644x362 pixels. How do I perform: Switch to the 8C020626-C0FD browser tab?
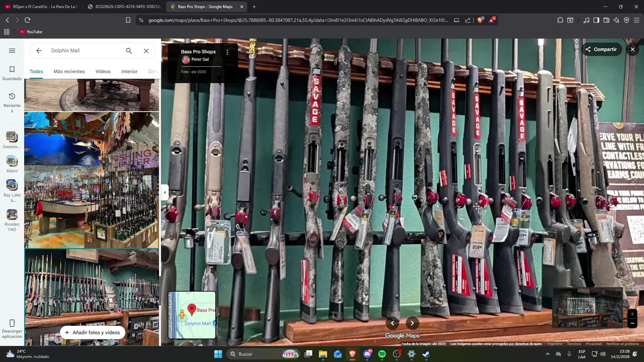pos(124,7)
